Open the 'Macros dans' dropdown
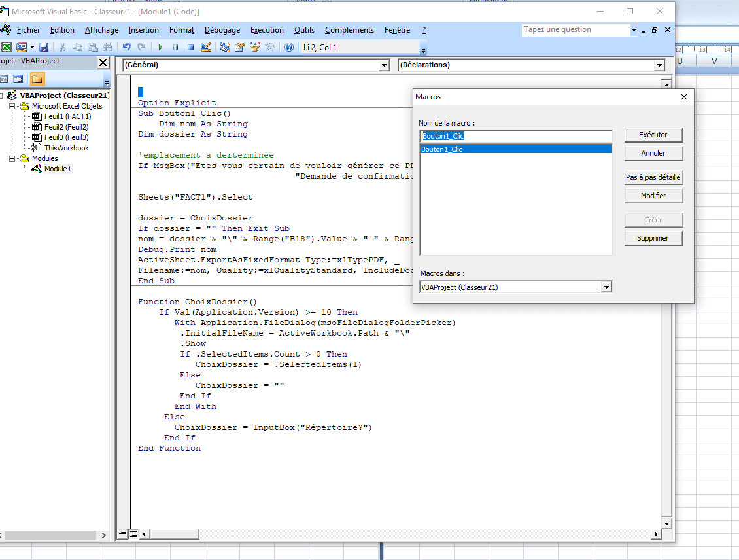The width and height of the screenshot is (739, 560). tap(606, 287)
